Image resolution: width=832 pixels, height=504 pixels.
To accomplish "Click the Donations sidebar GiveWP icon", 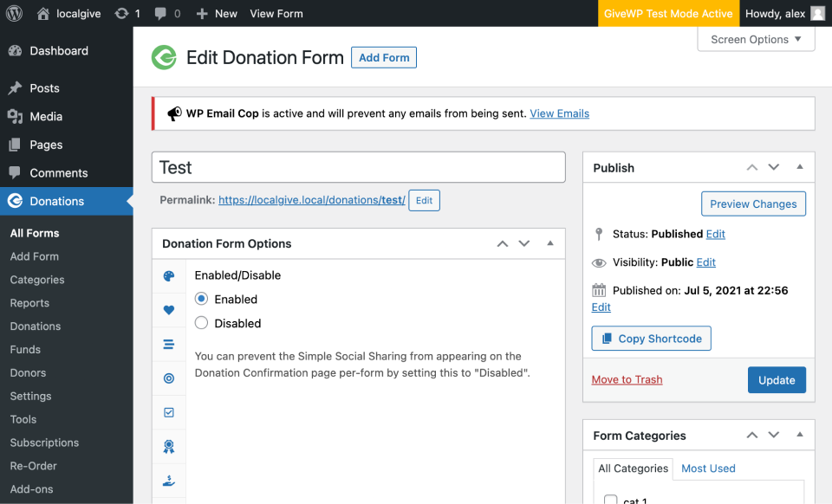I will pyautogui.click(x=15, y=201).
